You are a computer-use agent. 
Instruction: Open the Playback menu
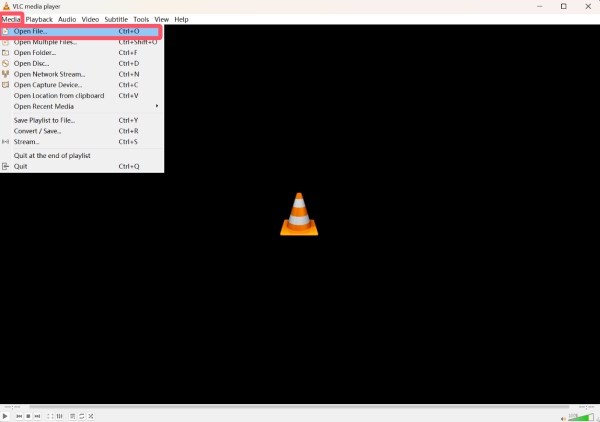tap(39, 19)
